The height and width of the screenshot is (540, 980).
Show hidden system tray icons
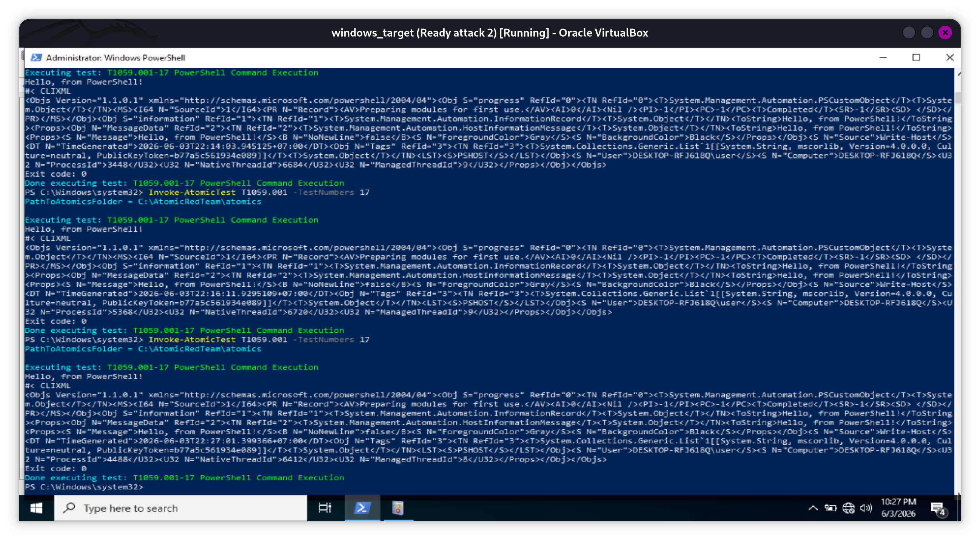(813, 508)
